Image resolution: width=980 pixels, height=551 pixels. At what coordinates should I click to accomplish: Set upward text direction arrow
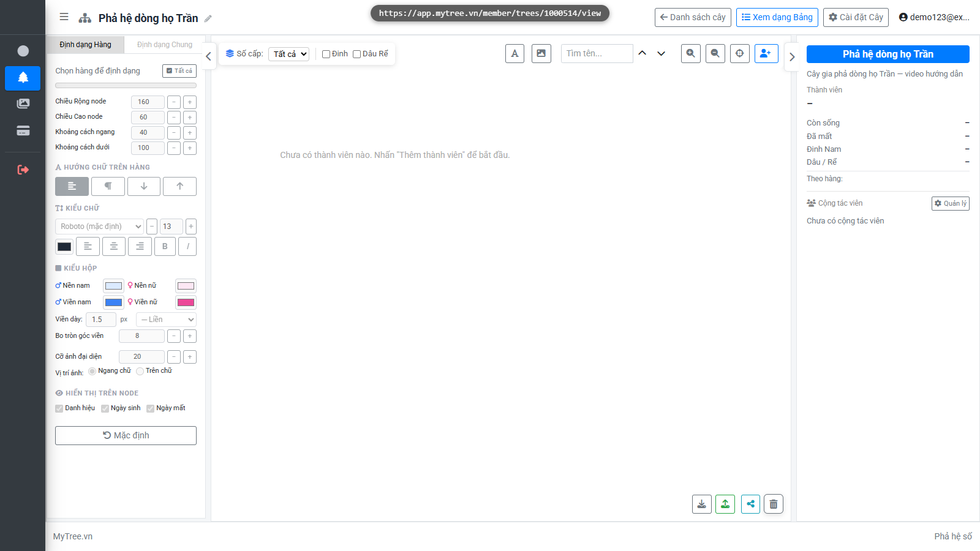click(x=179, y=186)
